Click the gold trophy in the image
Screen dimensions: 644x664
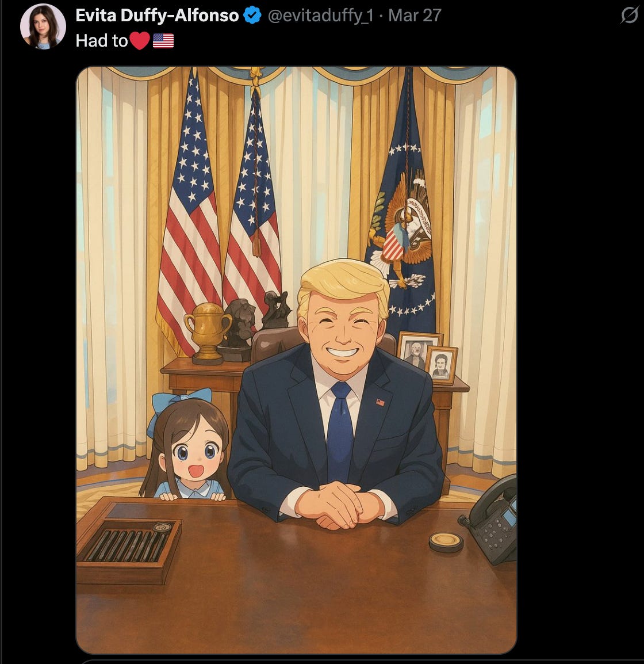point(208,334)
